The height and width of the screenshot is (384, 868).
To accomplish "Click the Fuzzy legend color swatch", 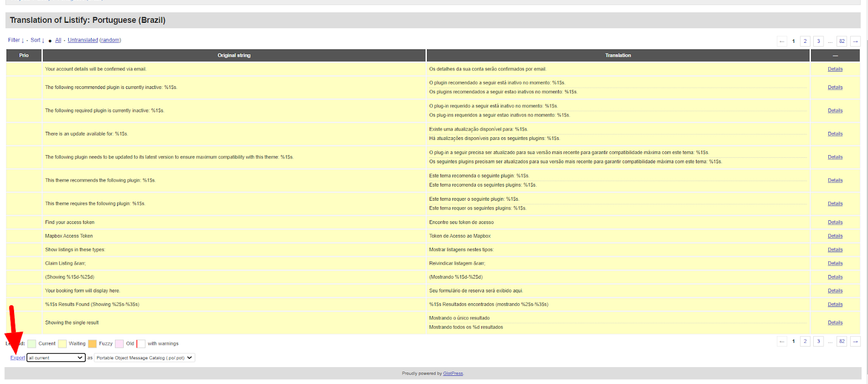I will tap(92, 343).
